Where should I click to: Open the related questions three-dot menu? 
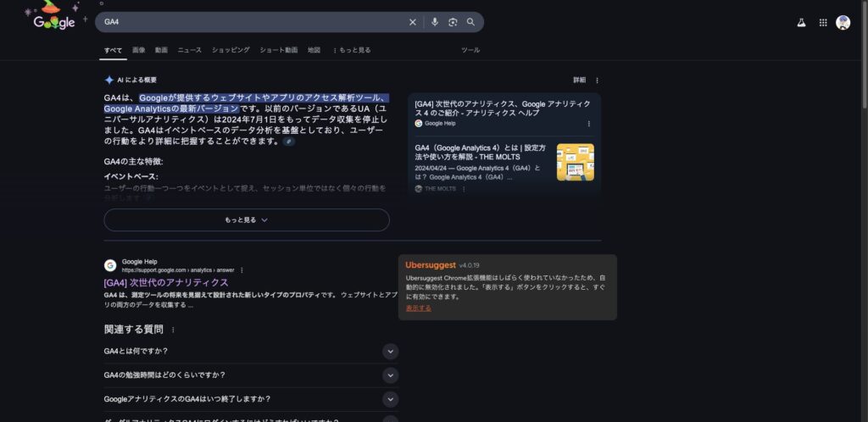(x=173, y=330)
